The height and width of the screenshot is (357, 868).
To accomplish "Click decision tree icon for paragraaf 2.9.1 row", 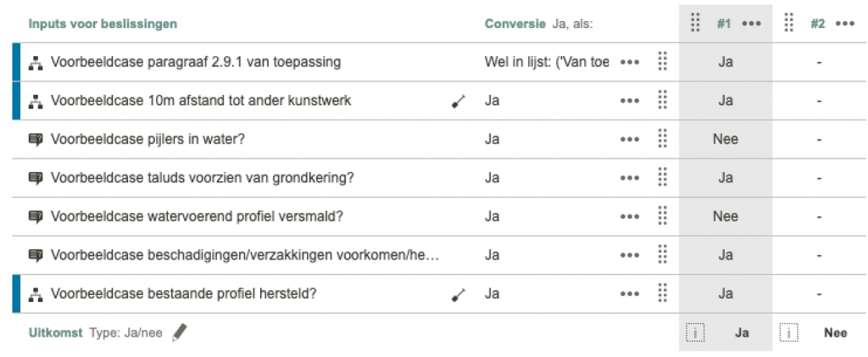I will point(36,62).
